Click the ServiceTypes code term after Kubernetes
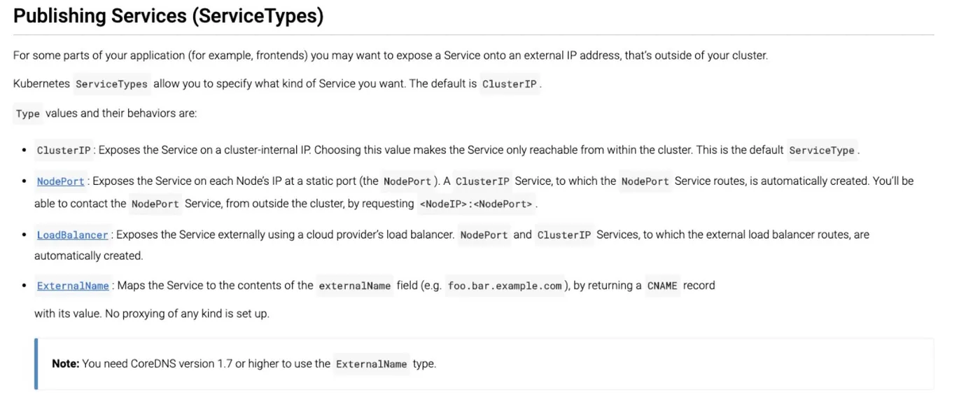The image size is (980, 404). [111, 84]
